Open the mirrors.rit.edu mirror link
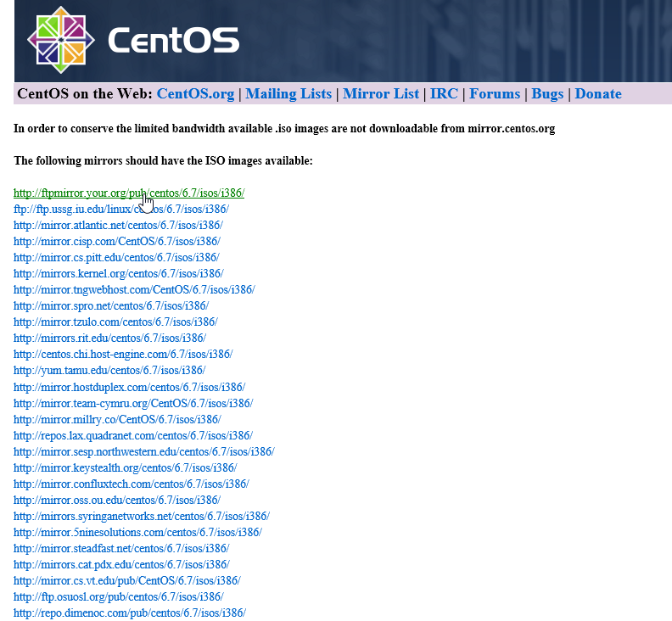Viewport: 672px width, 621px height. (109, 338)
